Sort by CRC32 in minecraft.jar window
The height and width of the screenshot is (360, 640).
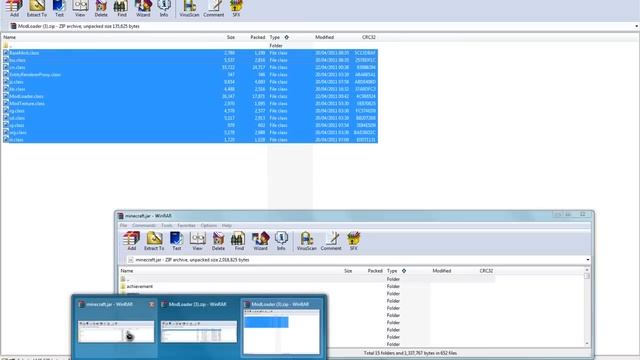click(x=486, y=271)
